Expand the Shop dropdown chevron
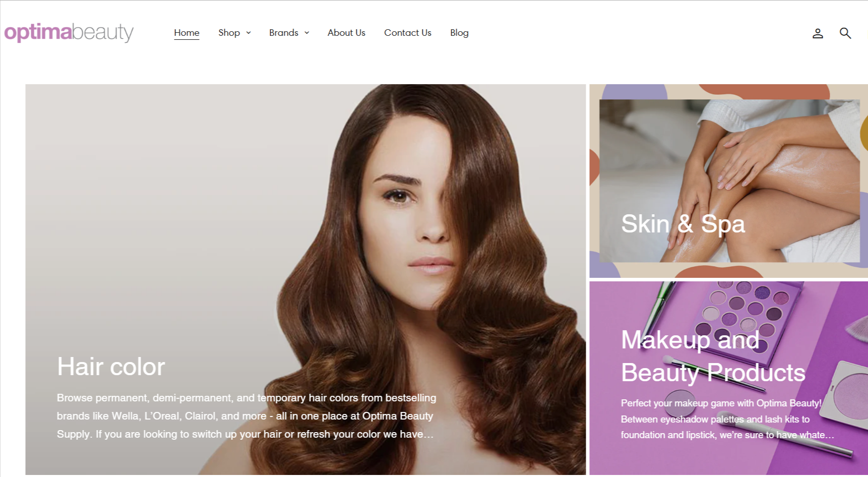This screenshot has height=477, width=868. pyautogui.click(x=249, y=33)
